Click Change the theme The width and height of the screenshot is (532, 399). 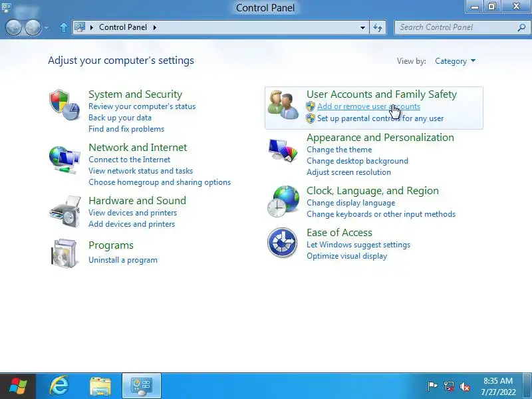(339, 150)
